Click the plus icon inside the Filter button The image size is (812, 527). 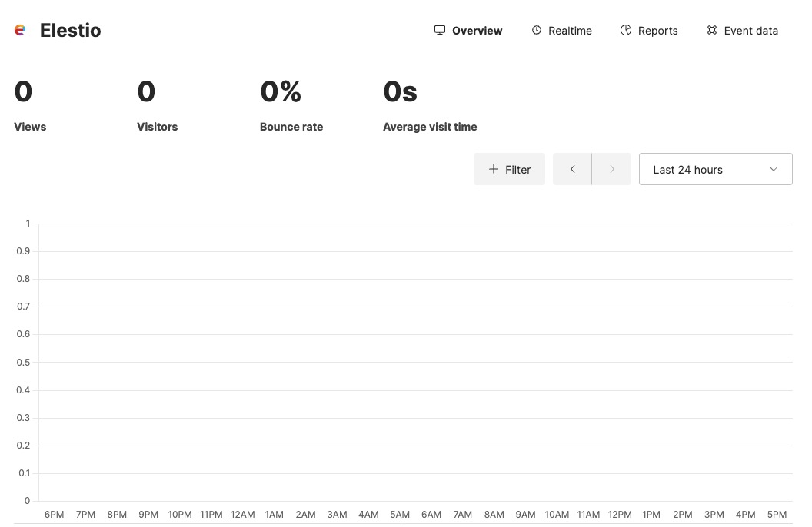tap(494, 169)
